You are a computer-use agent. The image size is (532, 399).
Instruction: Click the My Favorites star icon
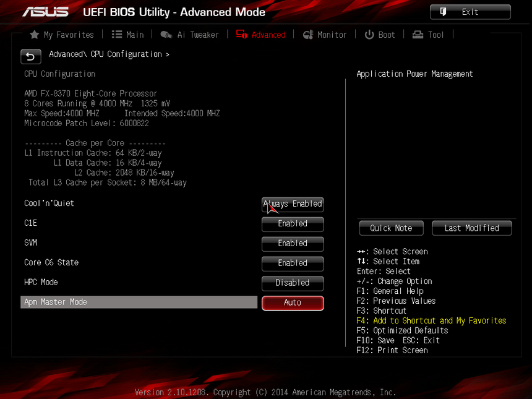(x=35, y=35)
